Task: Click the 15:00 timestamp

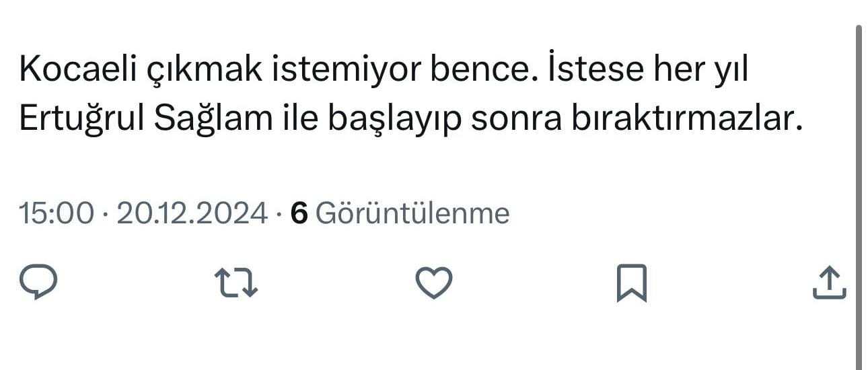Action: point(57,214)
